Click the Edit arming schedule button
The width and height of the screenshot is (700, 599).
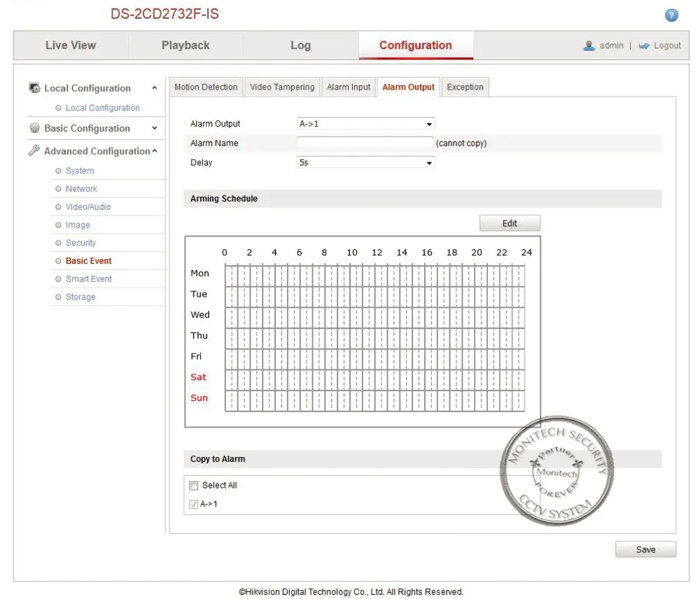(510, 223)
